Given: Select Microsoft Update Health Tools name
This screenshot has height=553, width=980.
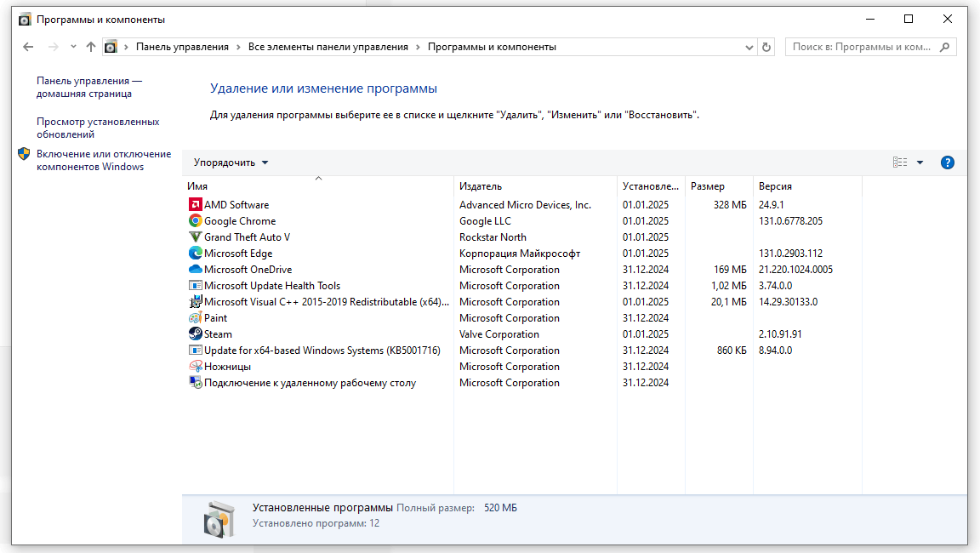Looking at the screenshot, I should tap(272, 286).
